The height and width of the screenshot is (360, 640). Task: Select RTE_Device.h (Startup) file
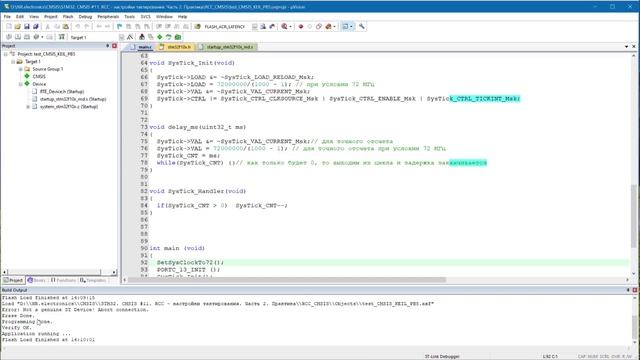(62, 92)
